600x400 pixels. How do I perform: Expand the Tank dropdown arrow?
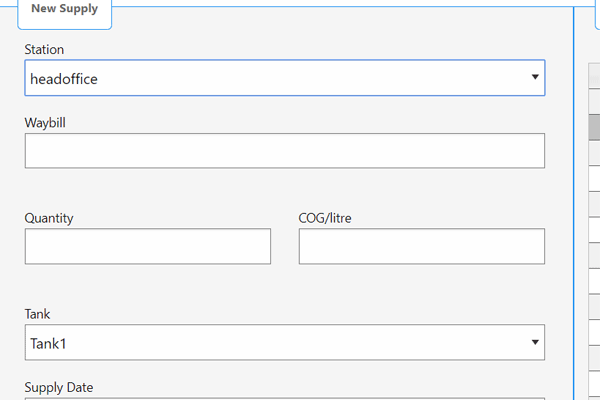535,343
